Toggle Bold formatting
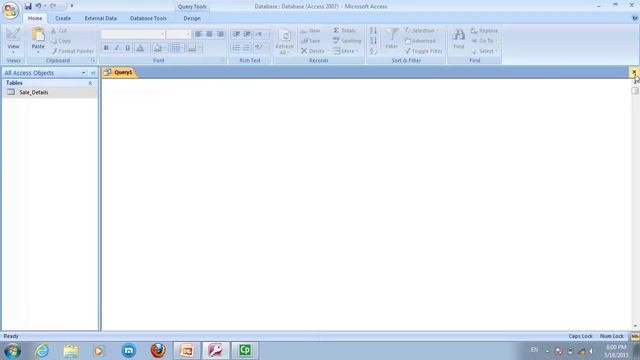This screenshot has width=640, height=360. click(x=106, y=48)
